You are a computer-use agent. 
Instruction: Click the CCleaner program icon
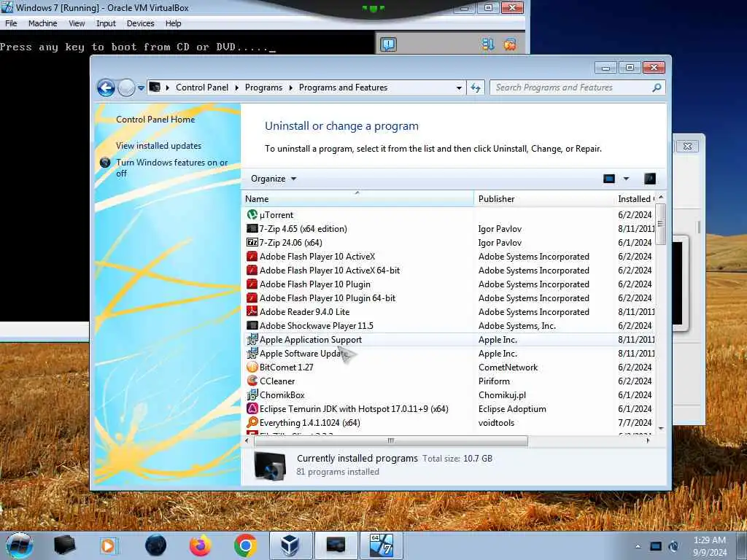(252, 381)
